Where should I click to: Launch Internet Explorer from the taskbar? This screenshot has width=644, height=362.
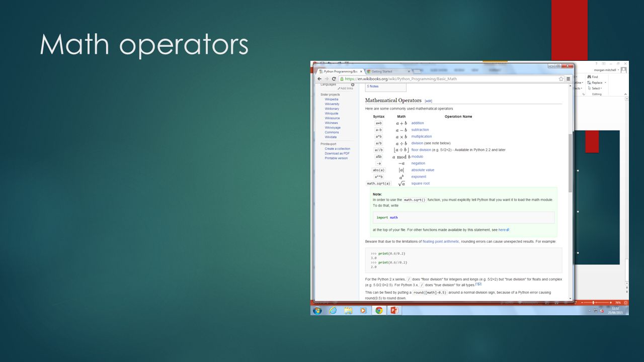tap(333, 310)
